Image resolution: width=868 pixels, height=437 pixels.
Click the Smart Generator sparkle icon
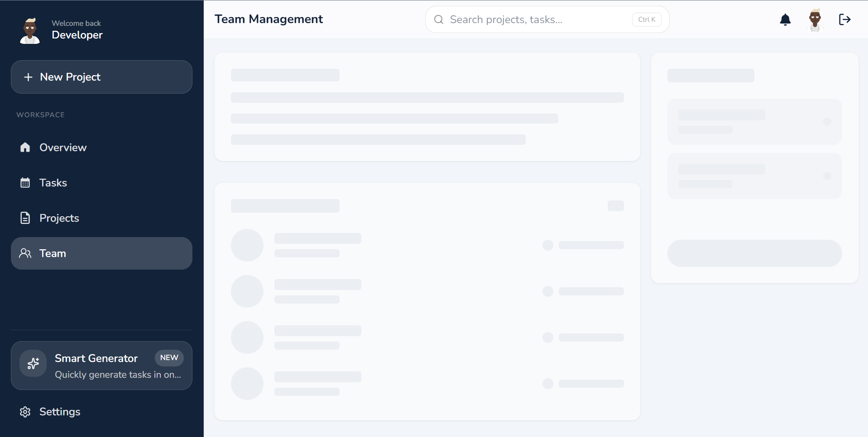pos(33,363)
